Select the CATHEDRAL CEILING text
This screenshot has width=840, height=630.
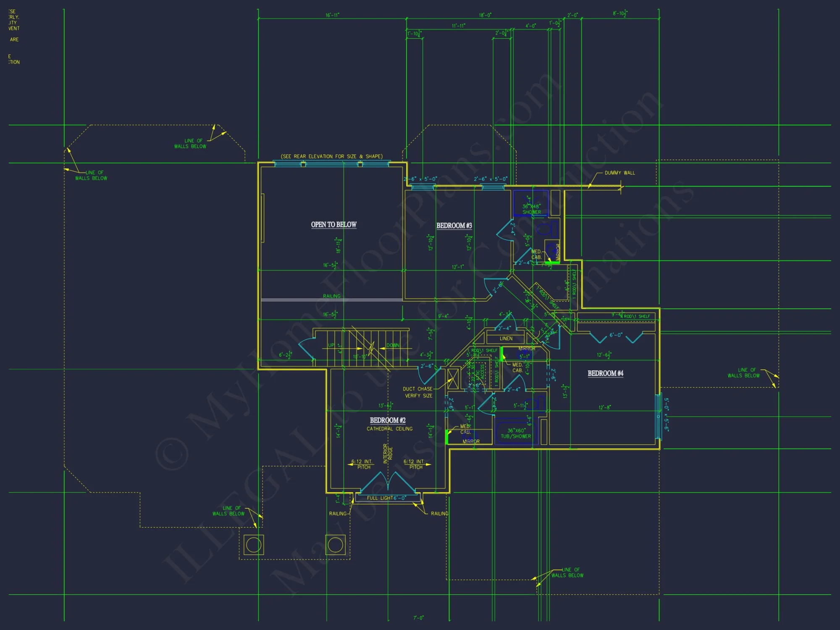point(389,429)
